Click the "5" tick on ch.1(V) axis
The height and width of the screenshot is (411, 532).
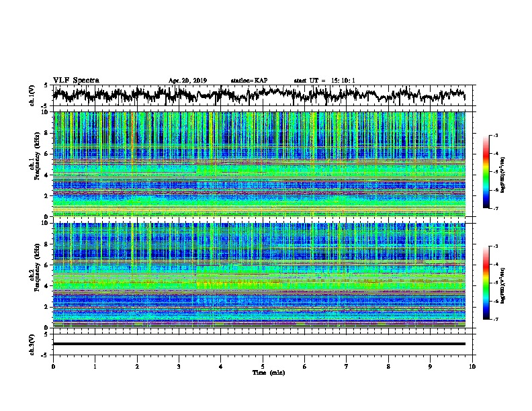click(46, 85)
